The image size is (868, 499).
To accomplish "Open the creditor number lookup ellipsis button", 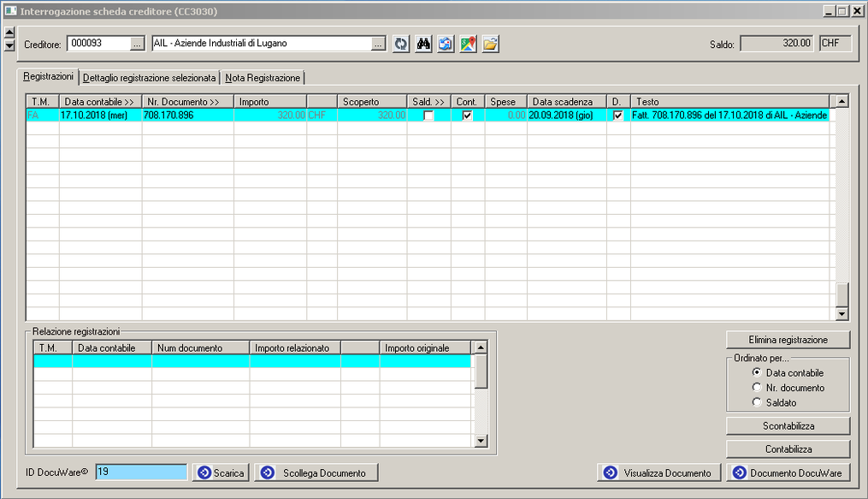I will (x=138, y=44).
